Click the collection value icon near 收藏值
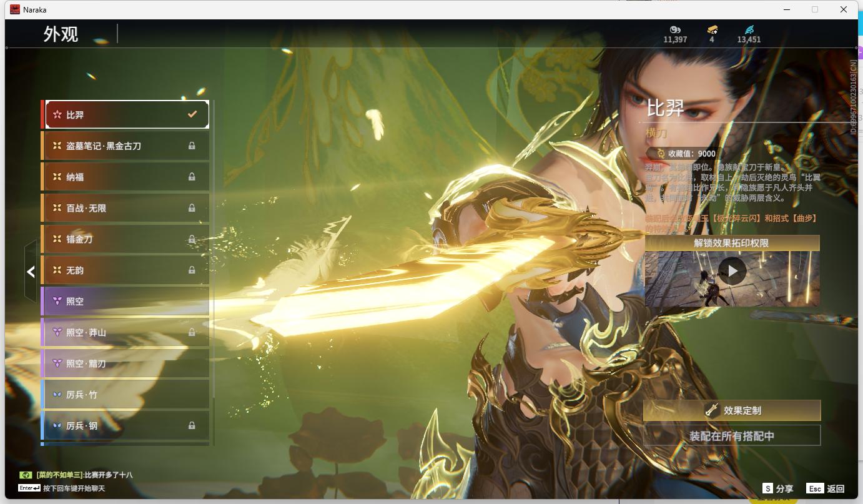This screenshot has width=863, height=504. coord(661,154)
